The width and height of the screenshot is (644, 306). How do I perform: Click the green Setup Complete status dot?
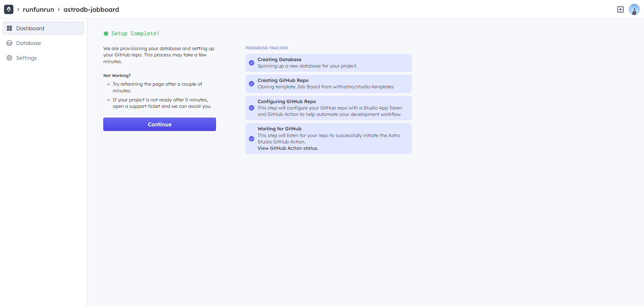pyautogui.click(x=106, y=34)
